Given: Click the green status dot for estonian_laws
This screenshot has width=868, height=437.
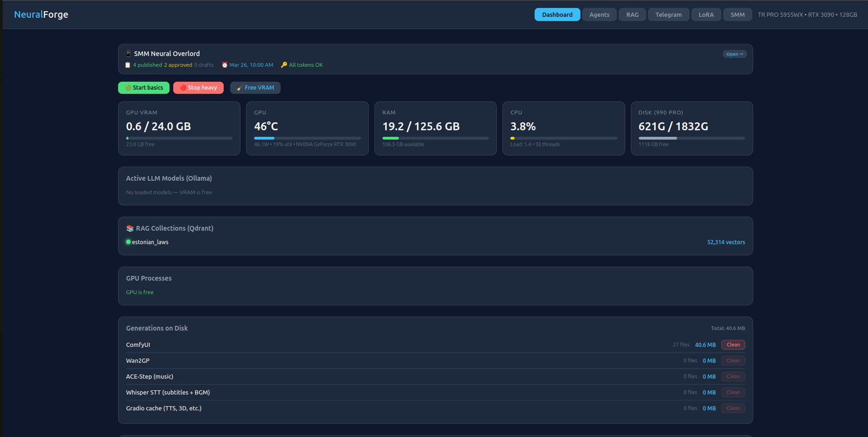Looking at the screenshot, I should [x=128, y=242].
